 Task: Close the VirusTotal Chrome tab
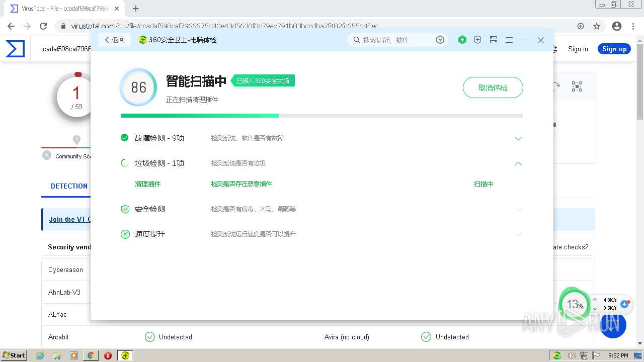click(x=117, y=9)
